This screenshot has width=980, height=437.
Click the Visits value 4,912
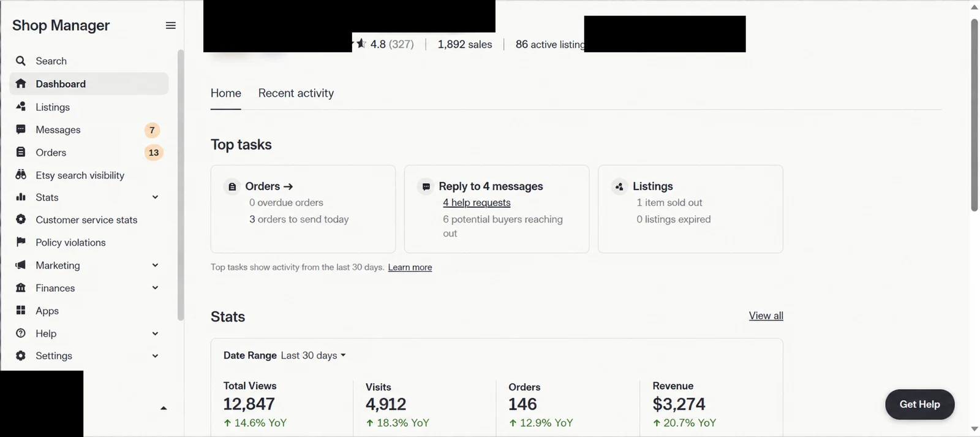386,404
